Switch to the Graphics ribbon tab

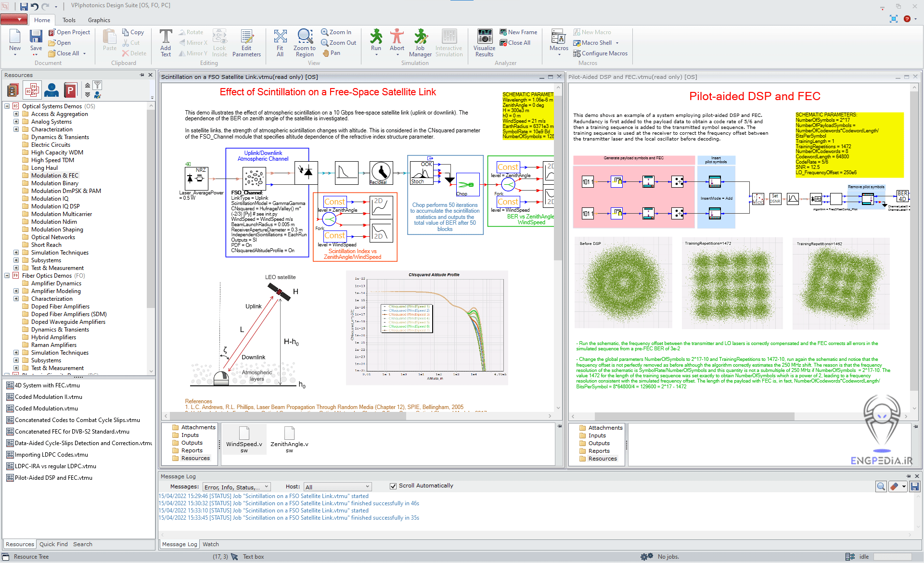pyautogui.click(x=99, y=20)
